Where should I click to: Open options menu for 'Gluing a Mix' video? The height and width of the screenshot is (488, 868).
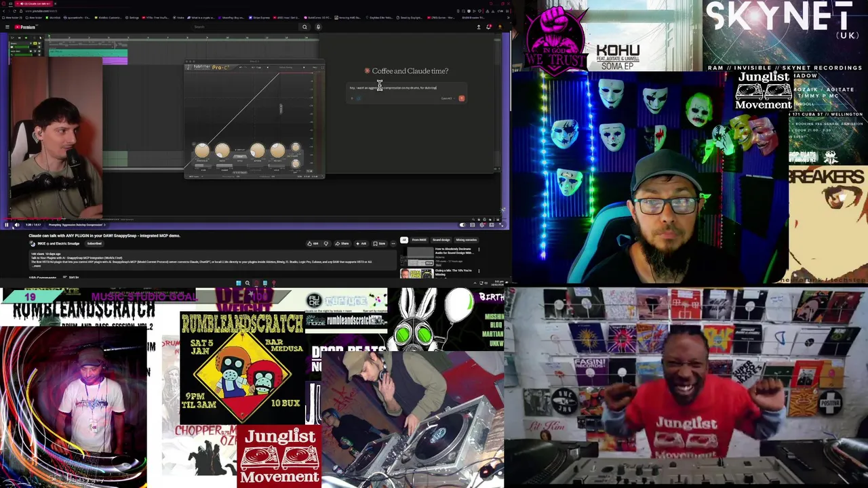479,271
